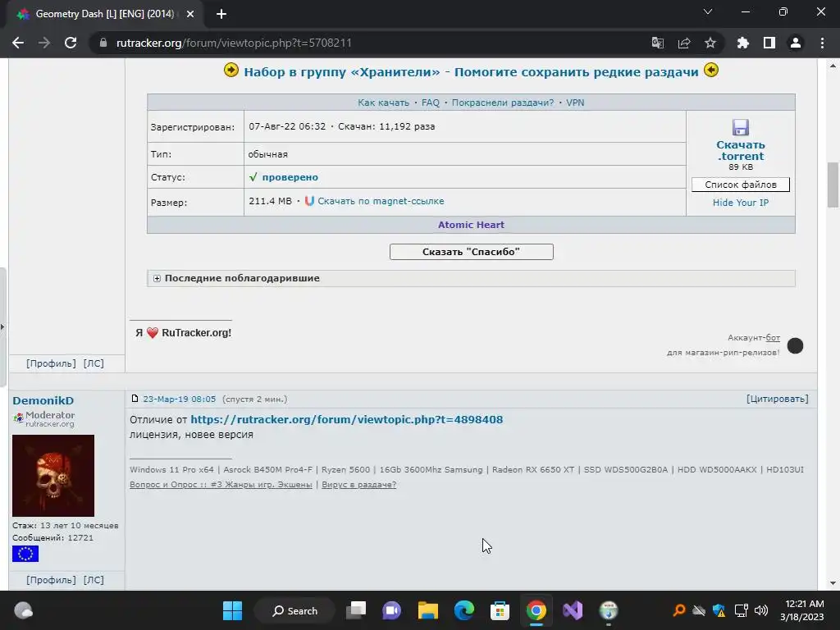Open [Профиль] link of the first post
This screenshot has height=630, width=840.
pos(52,363)
